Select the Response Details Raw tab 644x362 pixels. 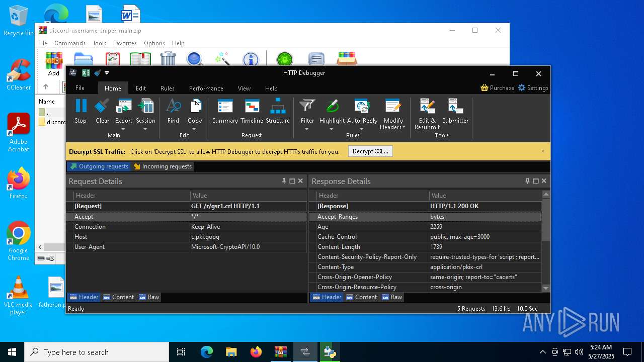click(392, 297)
